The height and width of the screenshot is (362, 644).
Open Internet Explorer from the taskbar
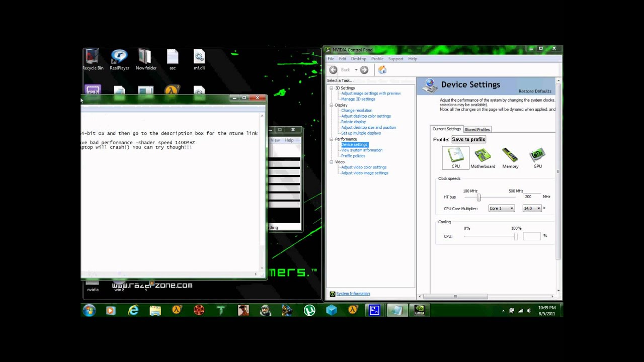pyautogui.click(x=133, y=310)
